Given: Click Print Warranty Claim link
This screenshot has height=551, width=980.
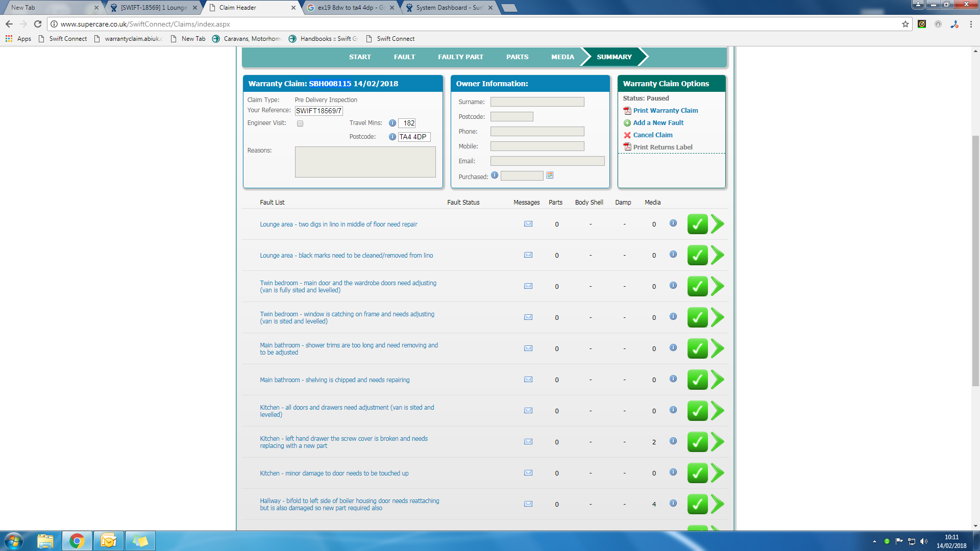Looking at the screenshot, I should pyautogui.click(x=665, y=111).
